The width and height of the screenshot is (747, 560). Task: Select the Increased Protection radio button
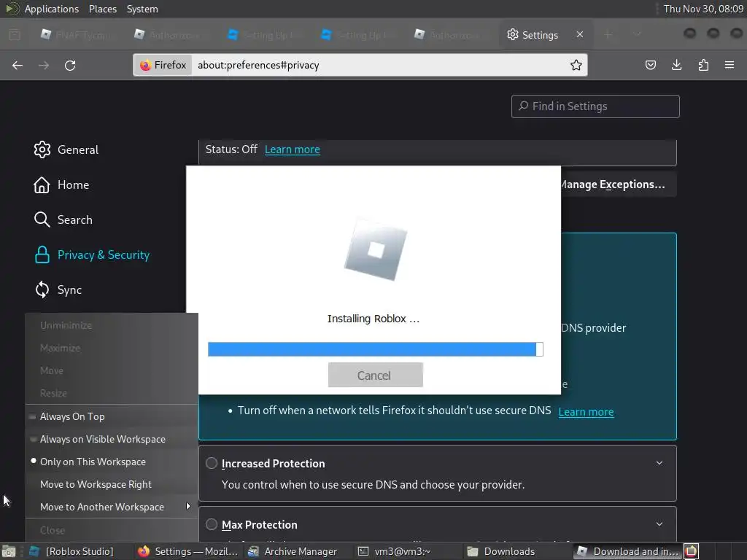212,463
